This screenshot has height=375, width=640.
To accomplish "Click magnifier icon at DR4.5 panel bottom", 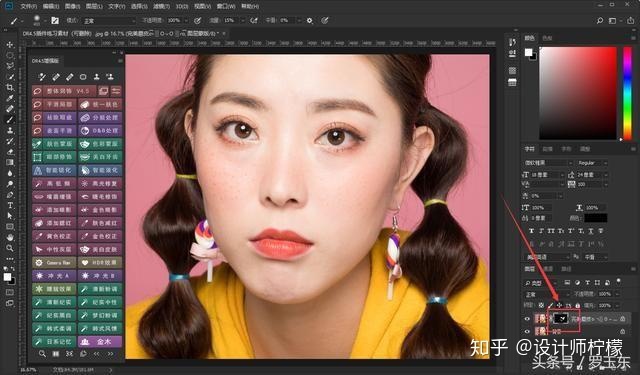I will tap(42, 353).
